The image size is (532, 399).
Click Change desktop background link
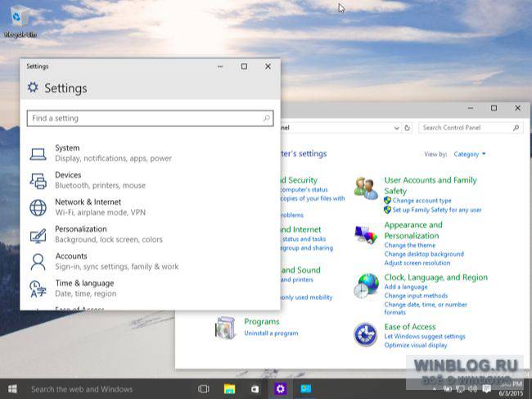(x=424, y=254)
